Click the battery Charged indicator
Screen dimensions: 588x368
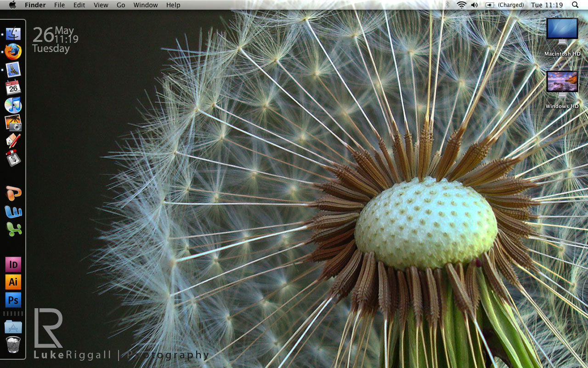click(x=504, y=5)
